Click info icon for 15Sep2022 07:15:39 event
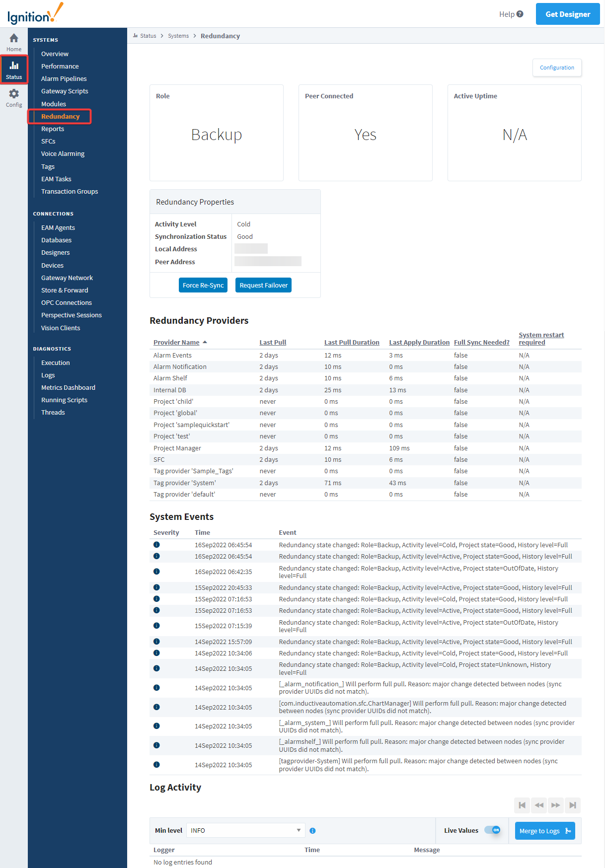Viewport: 605px width, 868px height. click(x=156, y=626)
